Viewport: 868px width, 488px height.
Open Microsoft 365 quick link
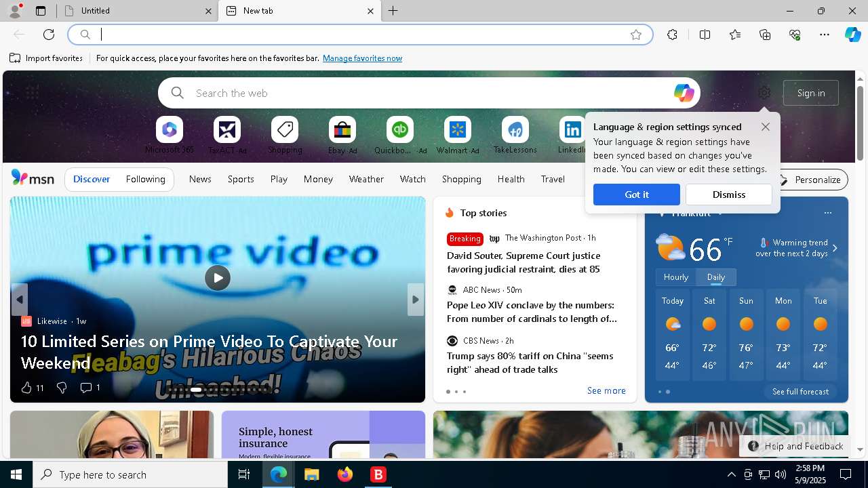(x=170, y=136)
